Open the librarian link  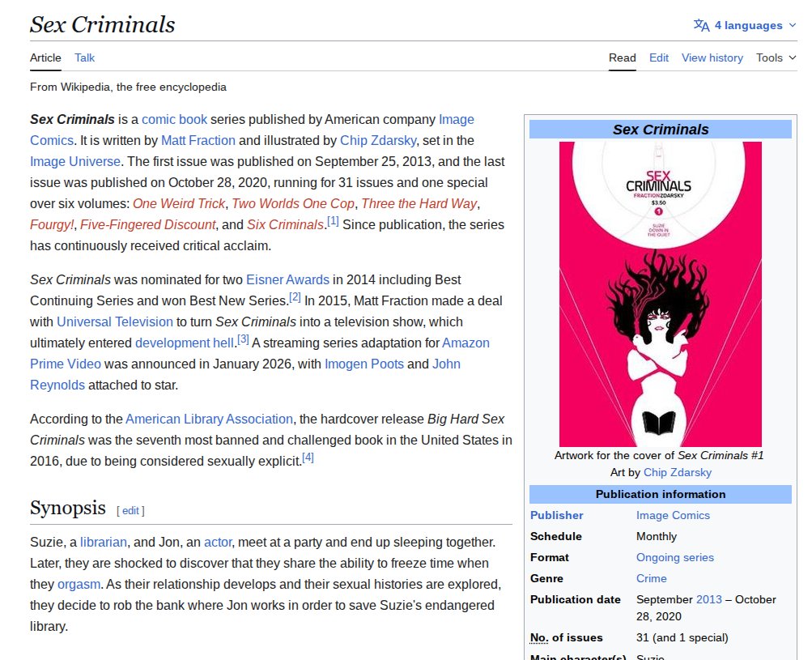pos(103,543)
